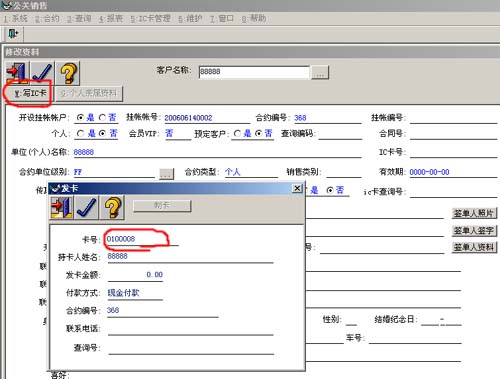Click the 签单人签字 button

(474, 230)
